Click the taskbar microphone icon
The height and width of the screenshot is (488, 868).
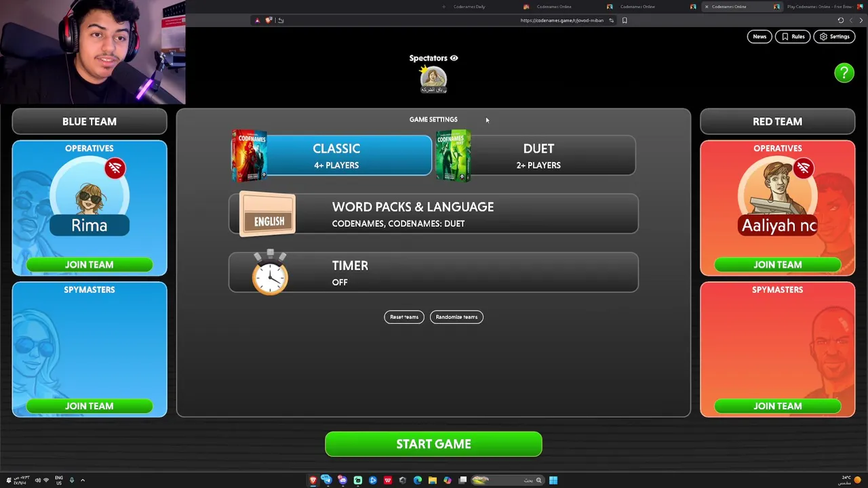72,481
